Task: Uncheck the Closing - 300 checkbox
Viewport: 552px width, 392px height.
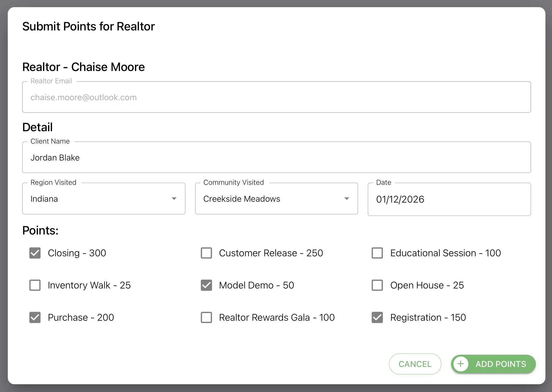Action: [35, 253]
